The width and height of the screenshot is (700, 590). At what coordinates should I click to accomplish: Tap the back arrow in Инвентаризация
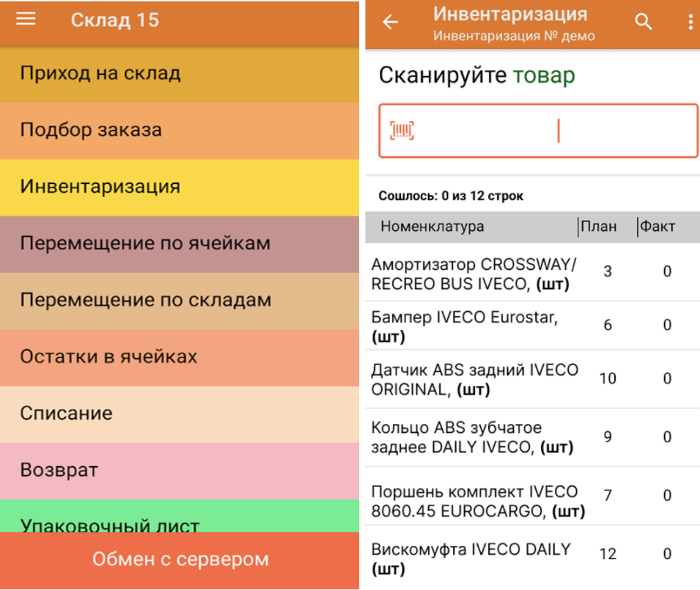pos(389,21)
